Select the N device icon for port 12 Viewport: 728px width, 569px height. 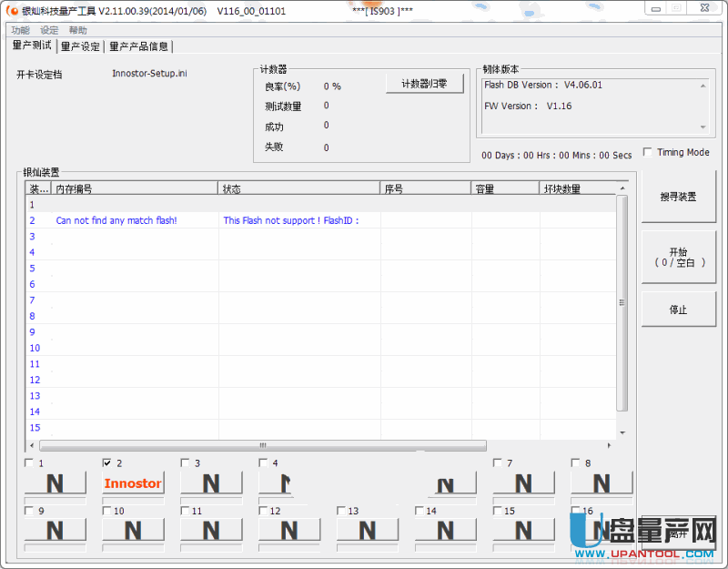tap(288, 530)
